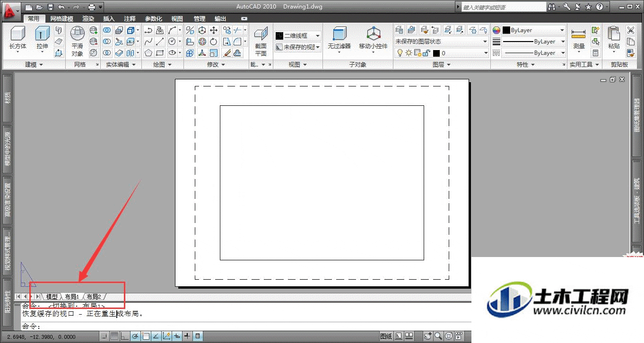
Task: Expand the 未保存的图层状态 layer state dropdown
Action: [x=441, y=42]
